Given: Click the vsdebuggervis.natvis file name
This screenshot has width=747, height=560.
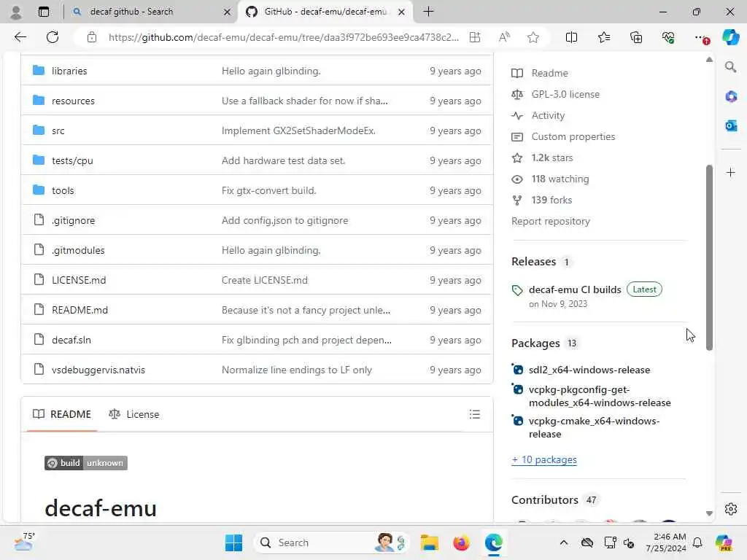Looking at the screenshot, I should click(98, 370).
